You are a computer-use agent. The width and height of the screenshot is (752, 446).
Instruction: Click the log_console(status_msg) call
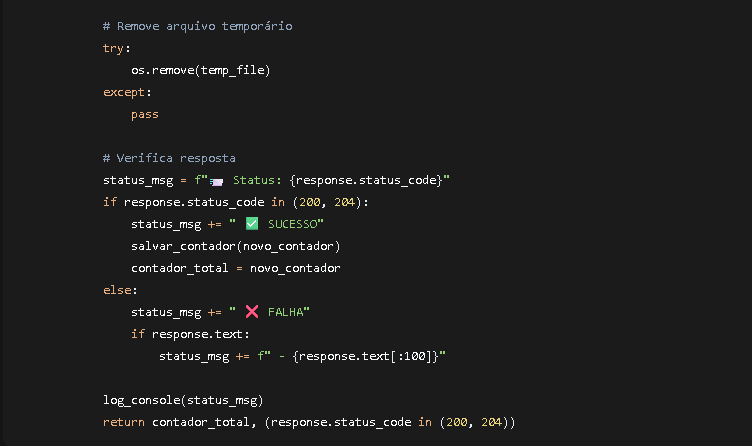176,400
